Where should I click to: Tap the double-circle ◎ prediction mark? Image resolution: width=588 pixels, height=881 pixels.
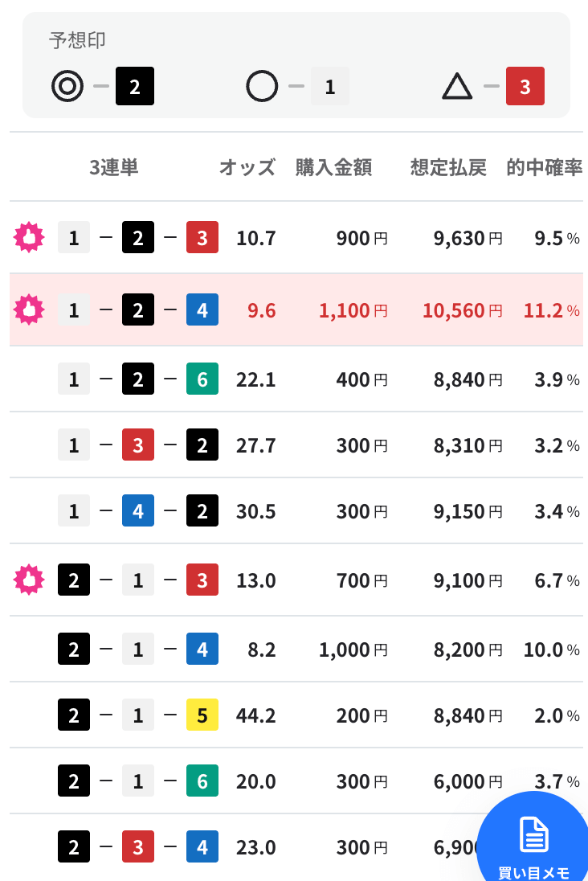click(67, 86)
